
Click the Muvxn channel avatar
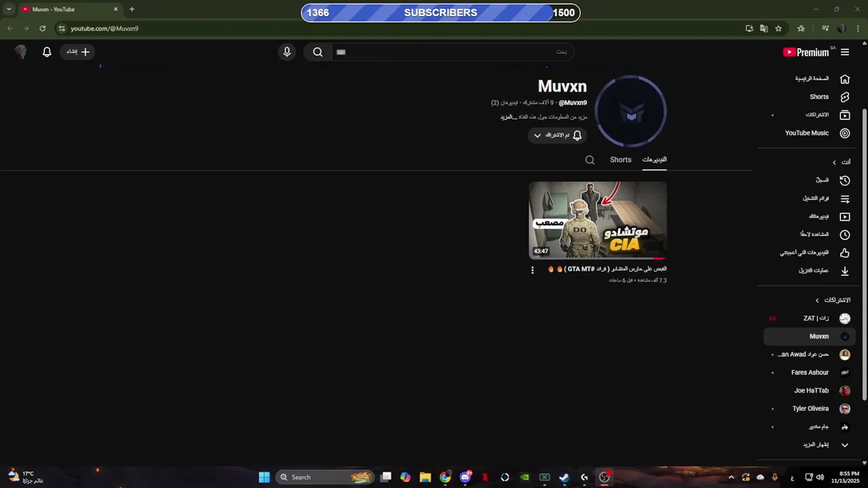(631, 111)
